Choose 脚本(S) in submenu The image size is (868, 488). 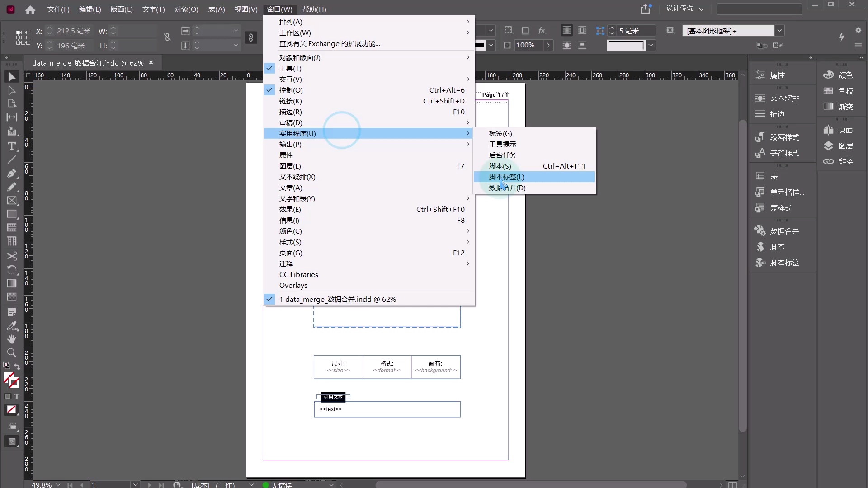[534, 166]
